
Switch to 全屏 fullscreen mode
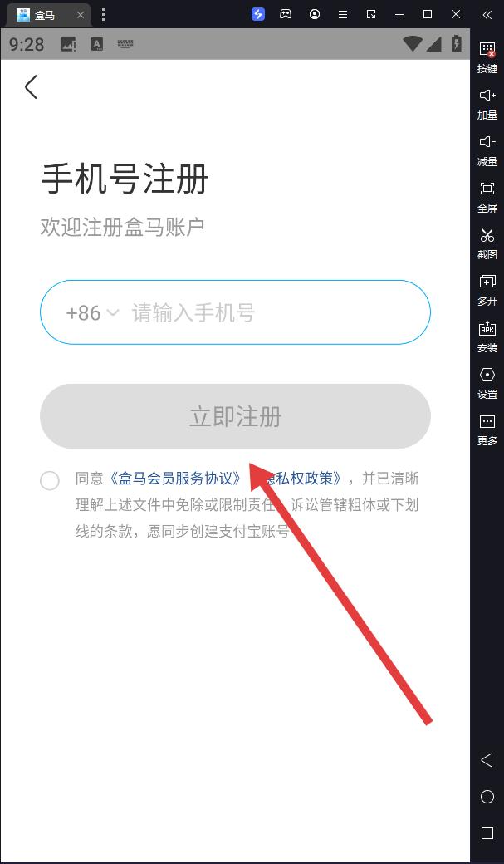487,197
